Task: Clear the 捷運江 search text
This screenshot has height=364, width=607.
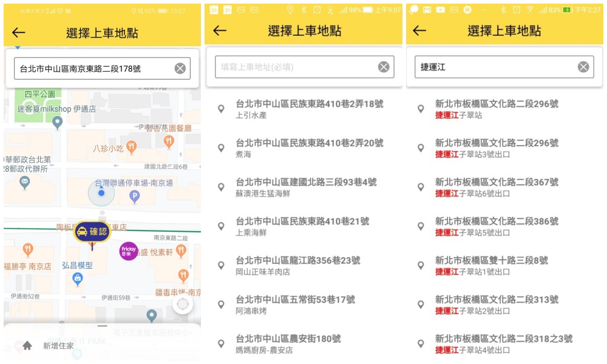Action: click(583, 67)
